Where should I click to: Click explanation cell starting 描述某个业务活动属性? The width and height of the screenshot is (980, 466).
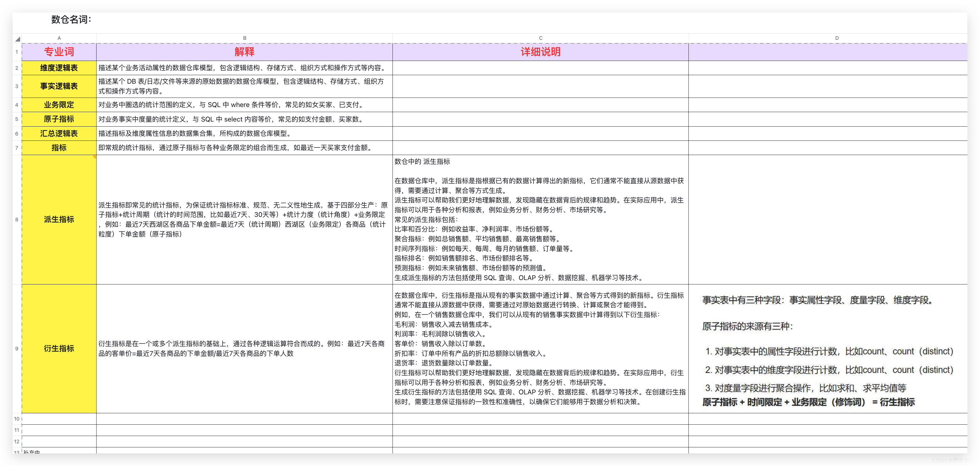[x=245, y=68]
